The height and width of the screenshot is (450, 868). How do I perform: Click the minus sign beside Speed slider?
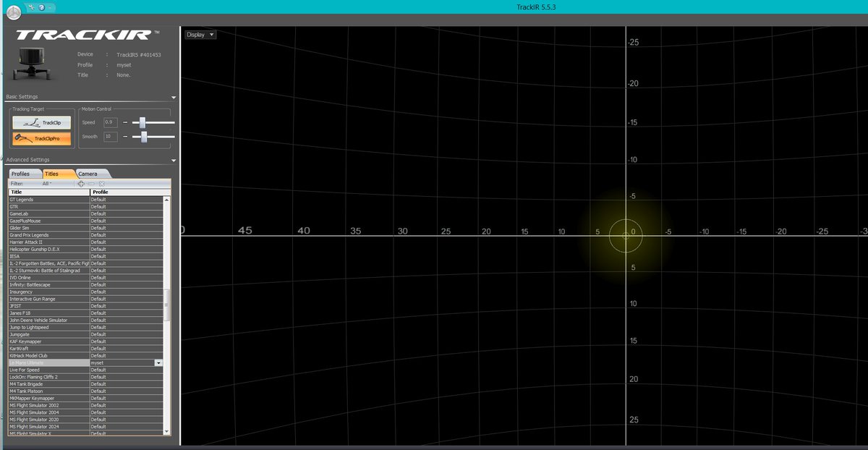click(125, 122)
